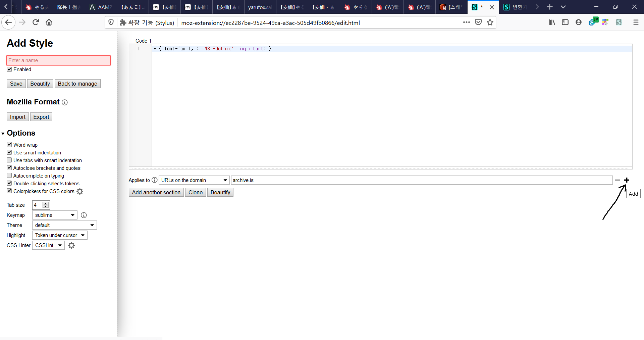The width and height of the screenshot is (644, 340).
Task: Click the plus icon to add applies-to rule
Action: 627,180
